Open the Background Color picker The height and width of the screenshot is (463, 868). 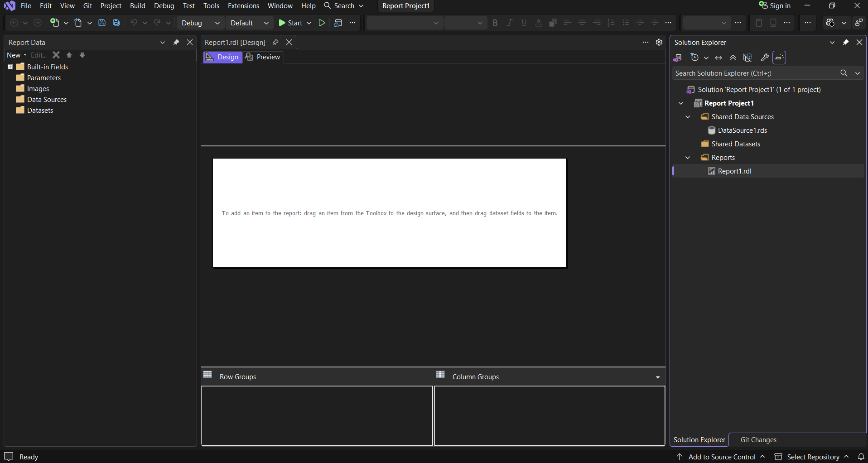coord(553,23)
